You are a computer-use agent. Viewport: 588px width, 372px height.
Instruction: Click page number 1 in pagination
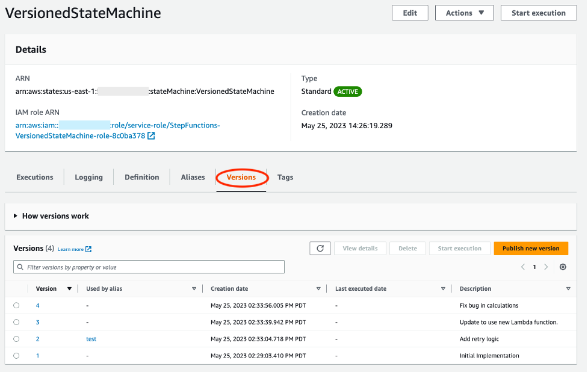[534, 267]
